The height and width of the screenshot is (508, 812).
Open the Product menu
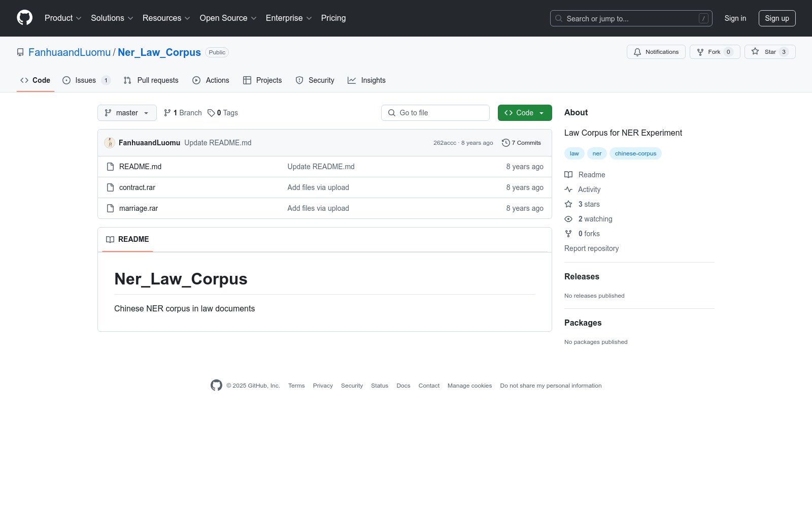click(x=63, y=18)
